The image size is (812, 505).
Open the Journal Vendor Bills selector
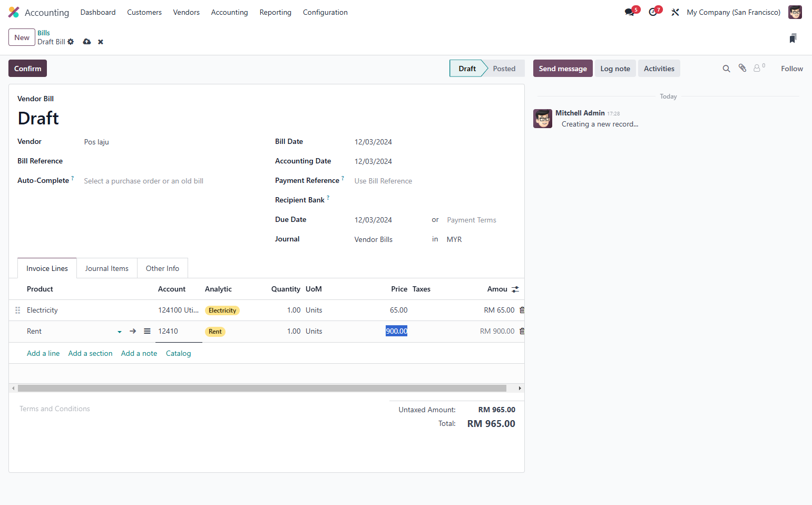390,239
